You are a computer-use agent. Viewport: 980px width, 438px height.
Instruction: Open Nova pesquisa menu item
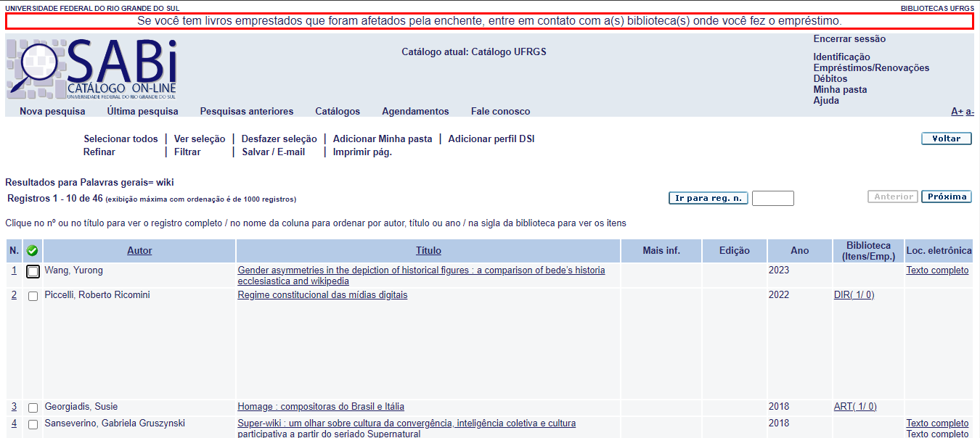52,112
